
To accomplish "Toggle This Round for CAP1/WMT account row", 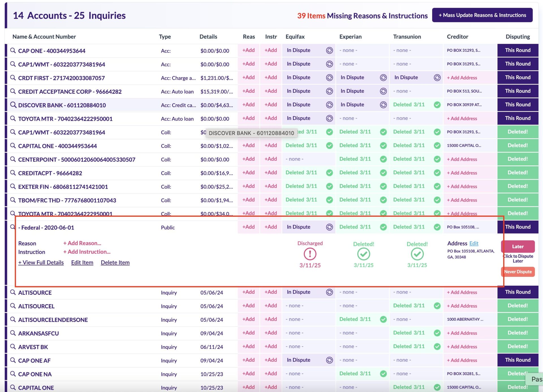I will [518, 64].
